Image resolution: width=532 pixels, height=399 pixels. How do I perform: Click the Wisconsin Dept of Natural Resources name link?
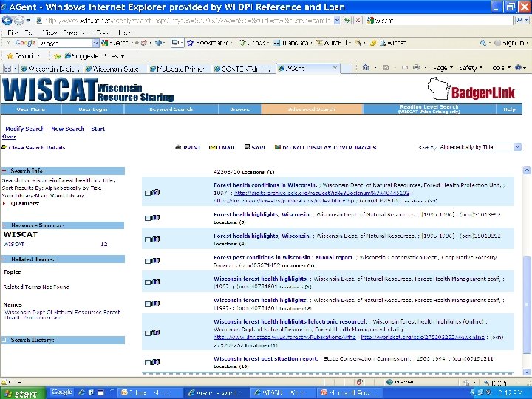coord(62,315)
